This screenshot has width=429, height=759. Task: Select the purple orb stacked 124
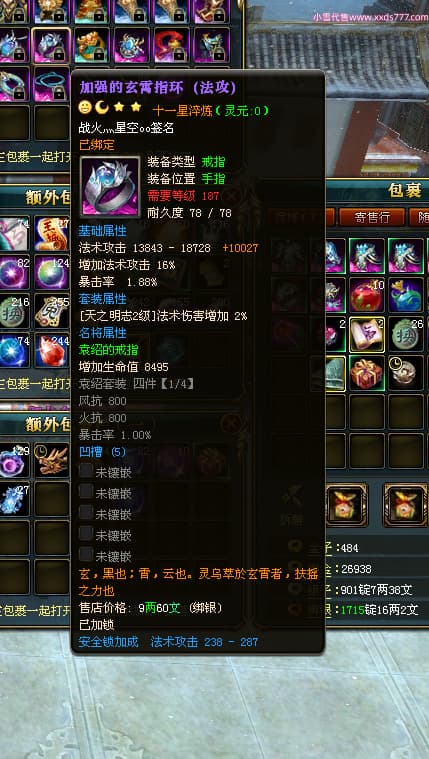52,273
